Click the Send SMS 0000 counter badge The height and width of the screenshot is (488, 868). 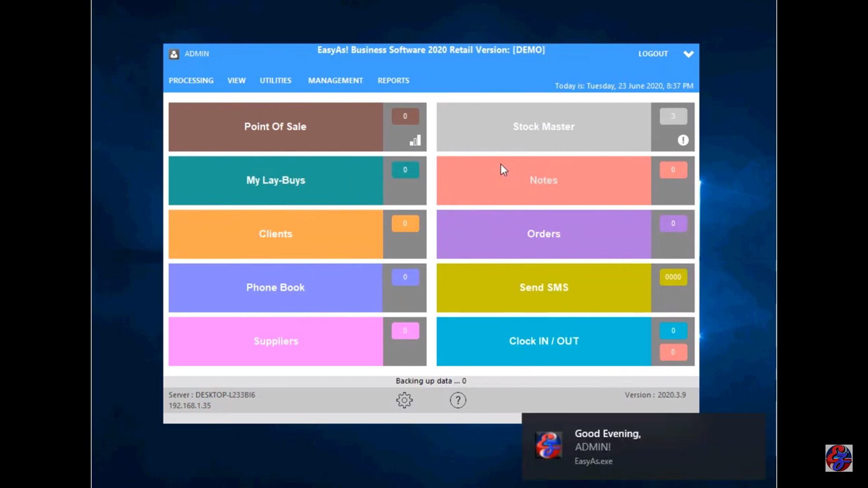click(x=673, y=277)
